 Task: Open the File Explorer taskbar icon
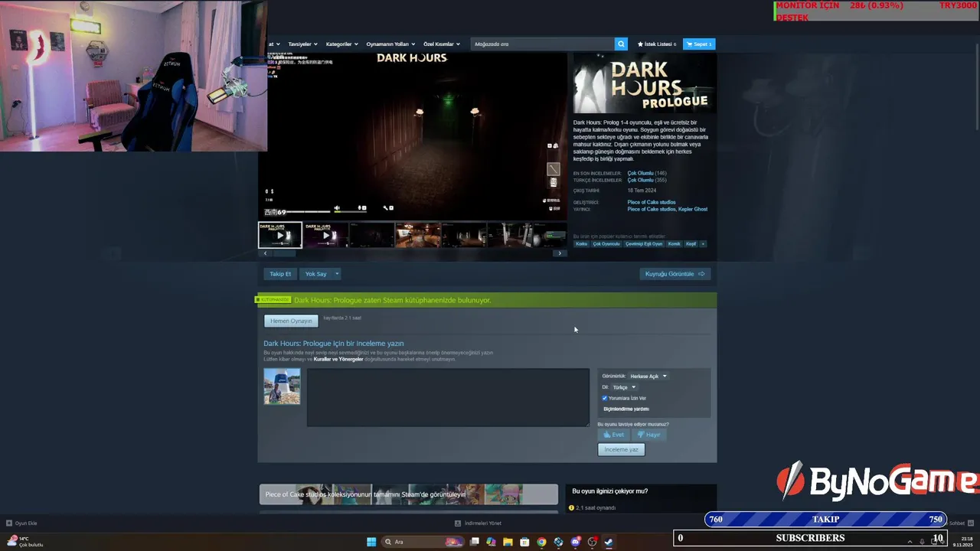click(x=508, y=542)
